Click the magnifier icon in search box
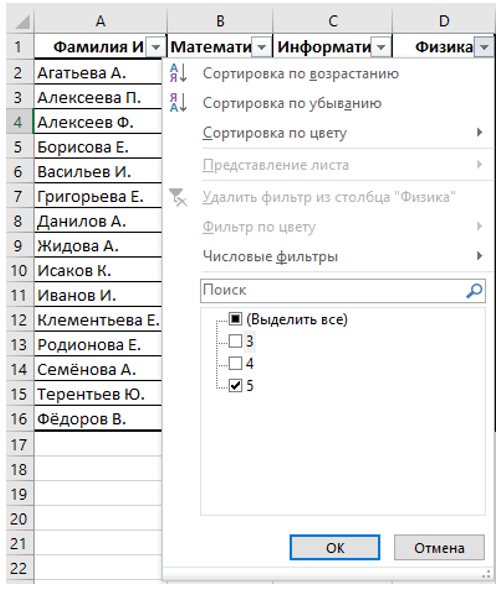Screen dimensions: 502x590 pos(474,290)
